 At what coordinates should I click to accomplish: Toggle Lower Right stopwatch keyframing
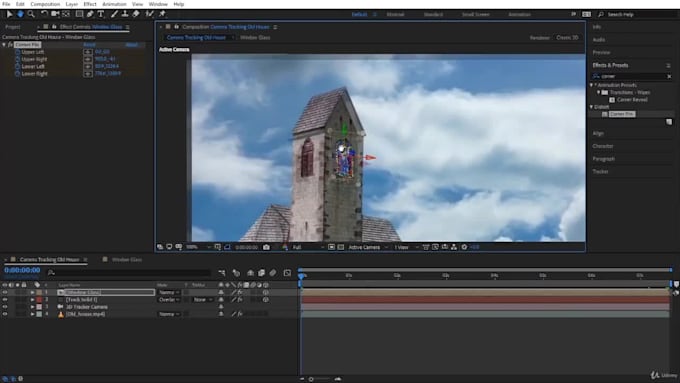[17, 74]
